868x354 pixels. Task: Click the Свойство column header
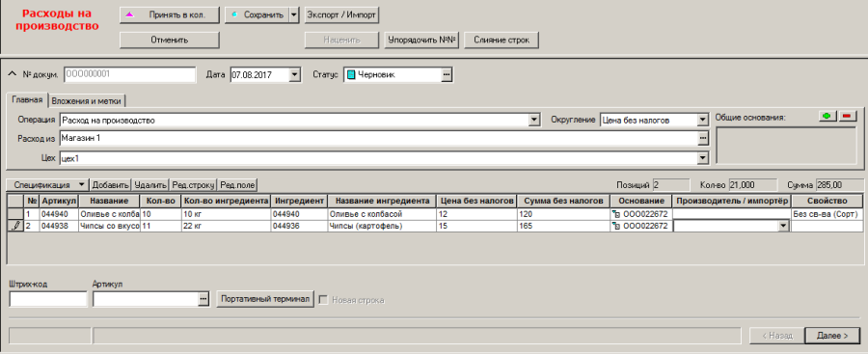(827, 200)
